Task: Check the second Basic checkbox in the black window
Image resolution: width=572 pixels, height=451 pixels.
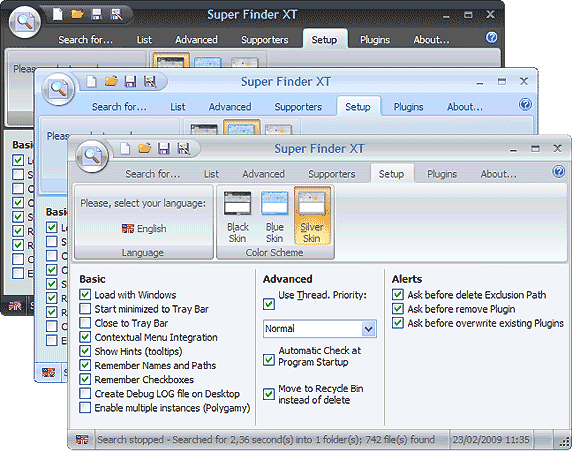Action: click(18, 174)
